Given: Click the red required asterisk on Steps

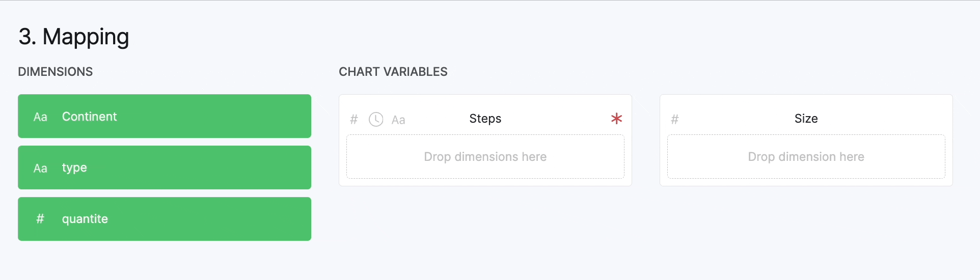Looking at the screenshot, I should tap(616, 119).
